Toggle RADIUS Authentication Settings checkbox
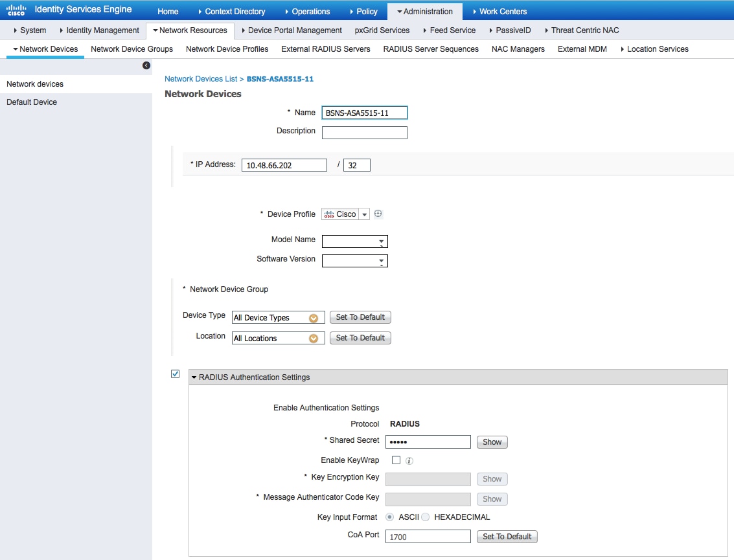 tap(175, 374)
